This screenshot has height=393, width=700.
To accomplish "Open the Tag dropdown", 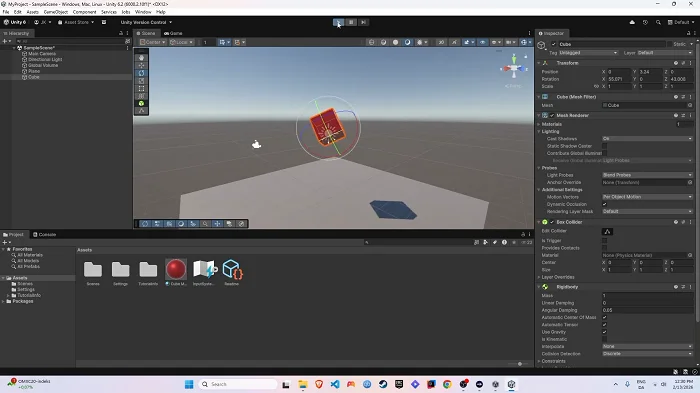I will coord(588,53).
